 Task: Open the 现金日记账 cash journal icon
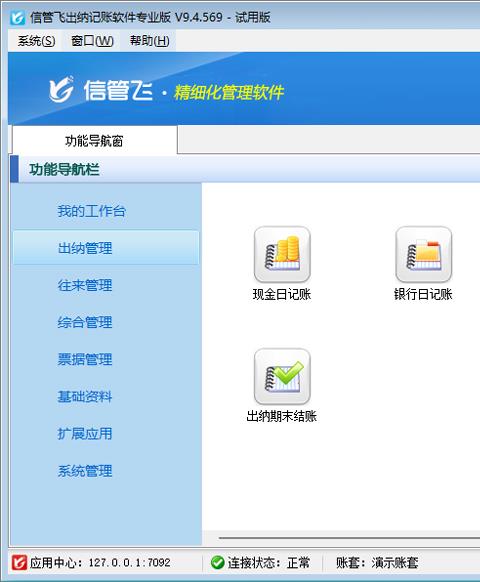click(x=282, y=254)
